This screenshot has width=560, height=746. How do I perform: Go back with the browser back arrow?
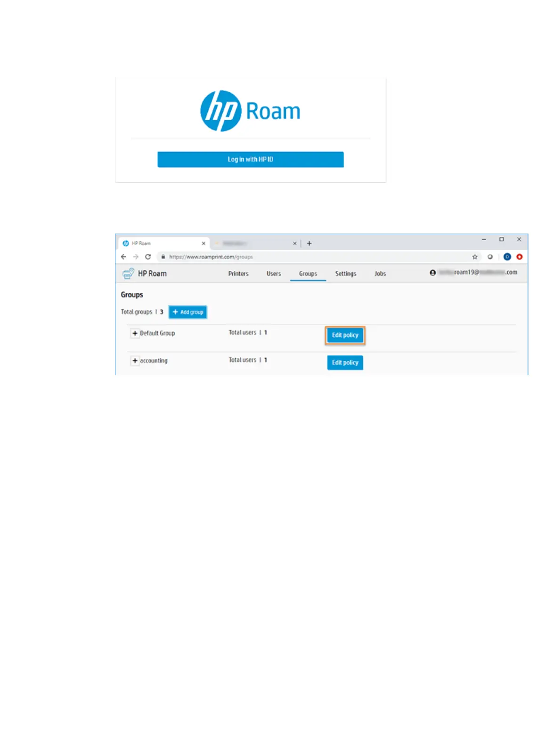click(123, 257)
